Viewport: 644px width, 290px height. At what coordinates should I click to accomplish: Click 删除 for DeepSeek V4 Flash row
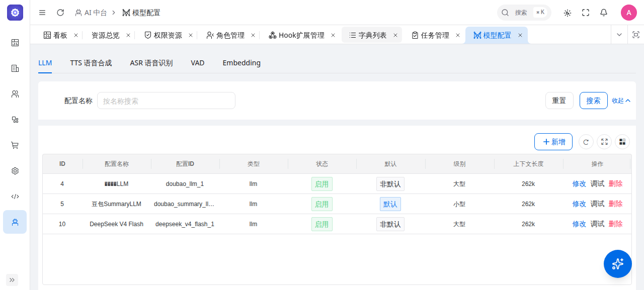pos(615,224)
